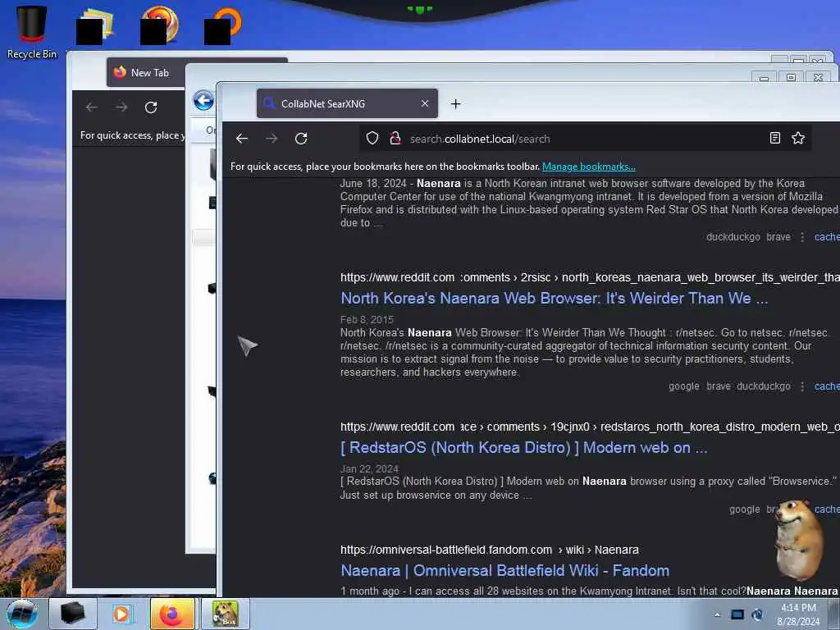This screenshot has height=630, width=840.
Task: Open media player taskbar icon
Action: point(121,614)
